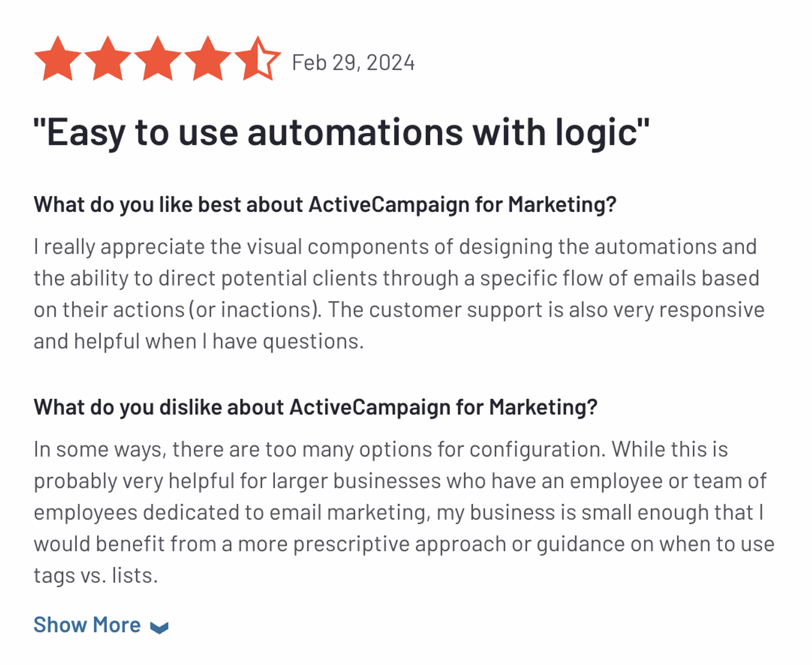Viewport: 812px width, 665px height.
Task: Click the words "customer support" in the review
Action: click(x=455, y=310)
